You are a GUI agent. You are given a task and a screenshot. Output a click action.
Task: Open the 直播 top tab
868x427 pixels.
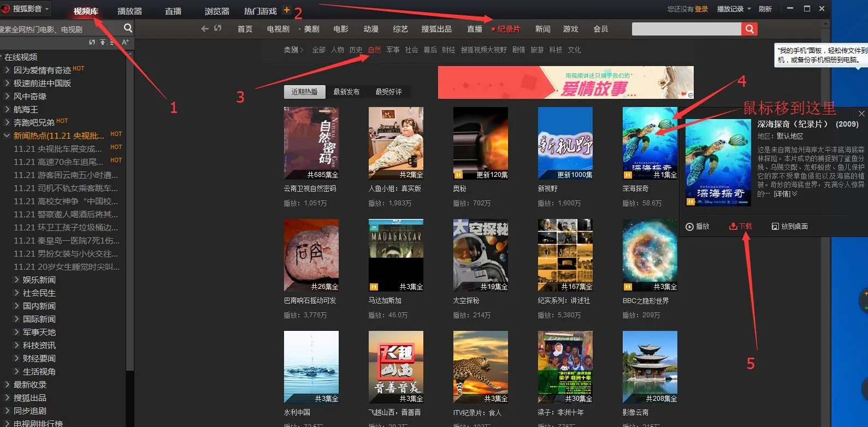pos(173,11)
